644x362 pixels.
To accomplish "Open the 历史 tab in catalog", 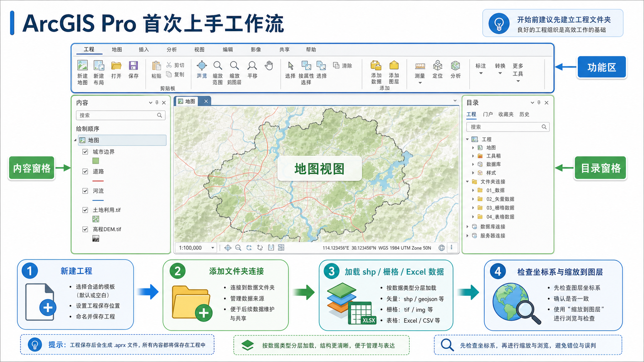I will pos(524,114).
